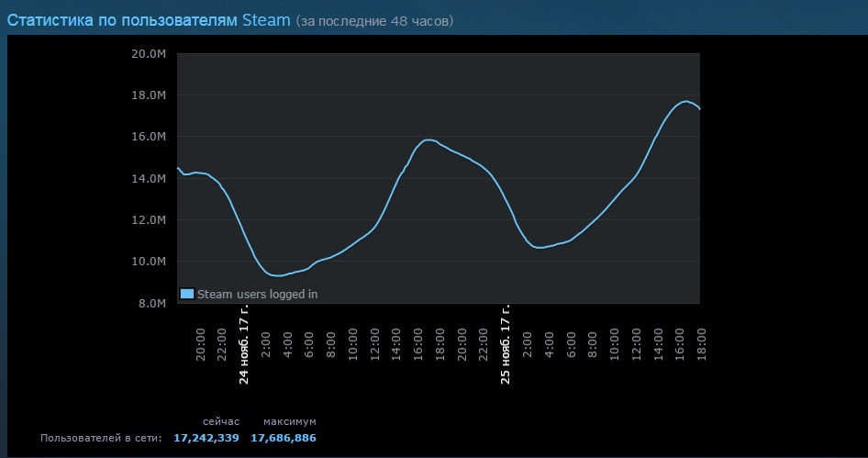Click the 'Пользователей в сети:' label
This screenshot has height=458, width=868.
[101, 438]
